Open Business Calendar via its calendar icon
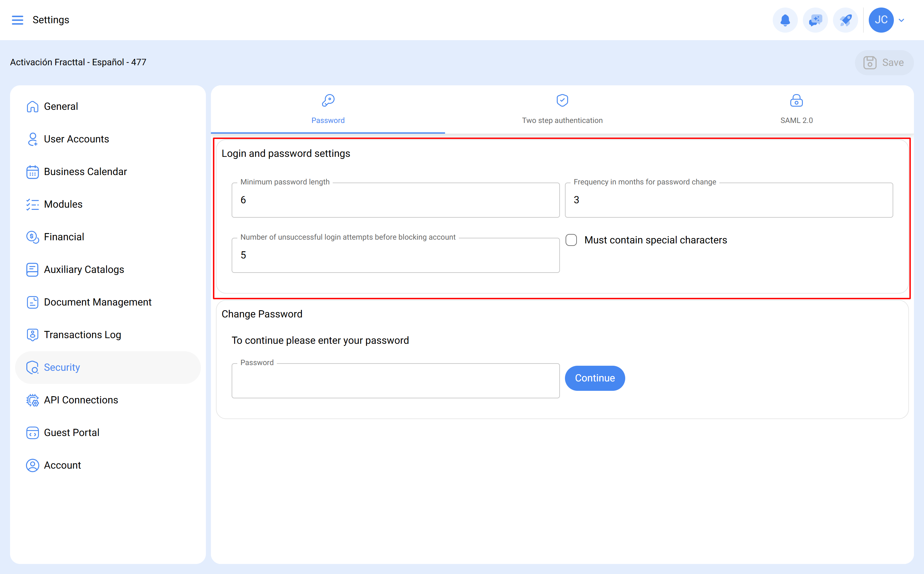Screen dimensions: 924x574 (x=32, y=172)
